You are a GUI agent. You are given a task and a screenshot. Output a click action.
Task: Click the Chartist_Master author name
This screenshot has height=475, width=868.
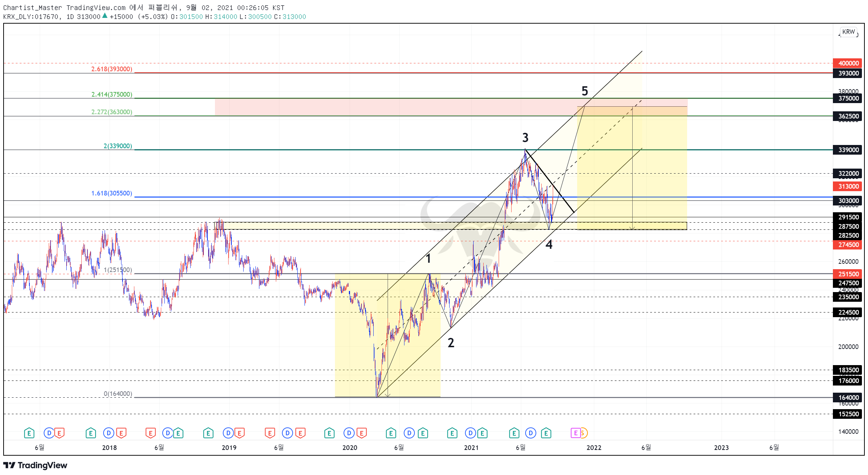pos(32,8)
